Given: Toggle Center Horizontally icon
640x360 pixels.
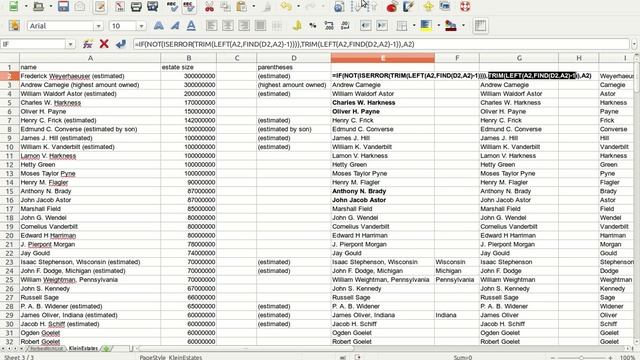Looking at the screenshot, I should (227, 26).
